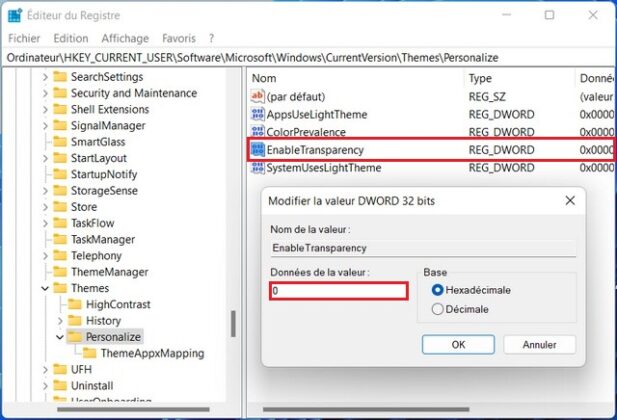Confirm the DWORD edit with OK
The height and width of the screenshot is (420, 617).
pos(458,345)
